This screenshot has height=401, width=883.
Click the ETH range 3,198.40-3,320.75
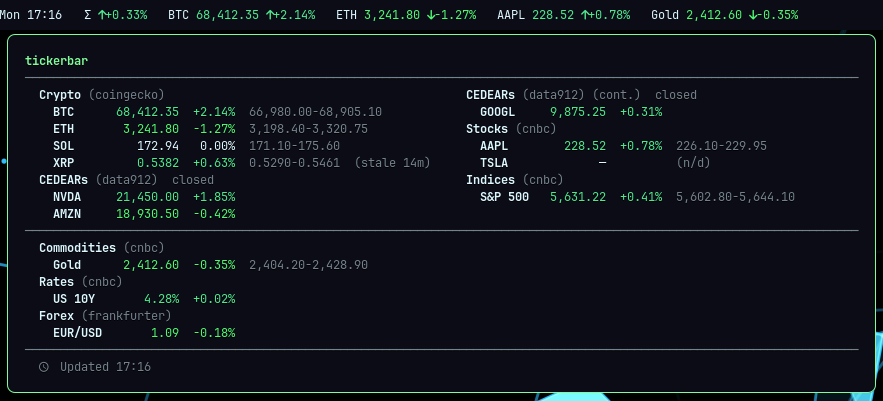[309, 129]
